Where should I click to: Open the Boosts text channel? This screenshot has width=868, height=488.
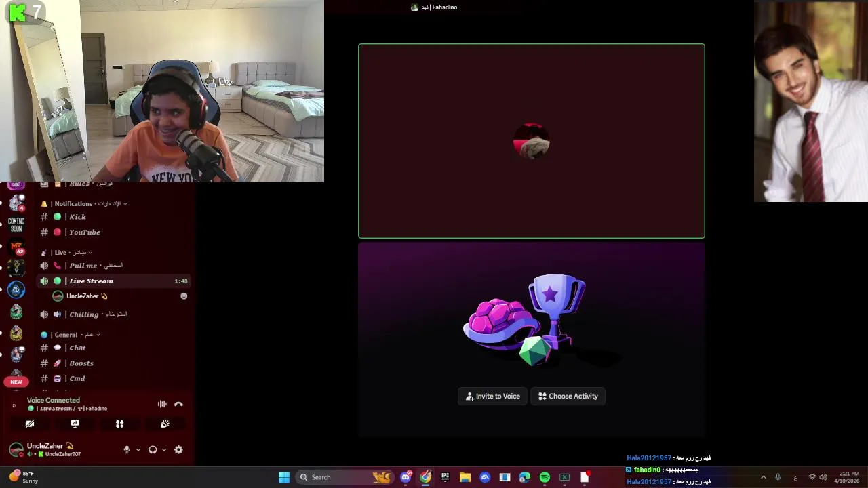pos(115,363)
